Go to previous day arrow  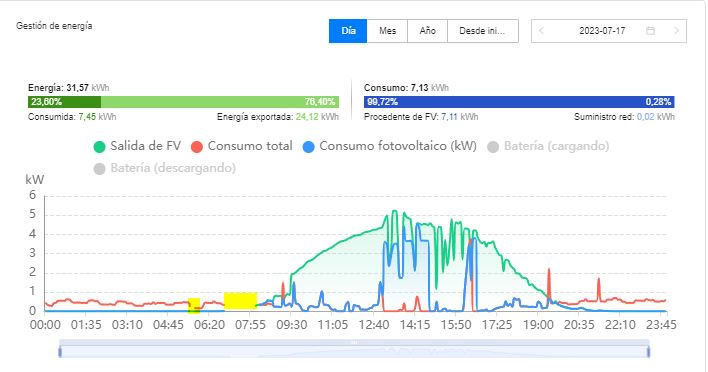(x=541, y=31)
